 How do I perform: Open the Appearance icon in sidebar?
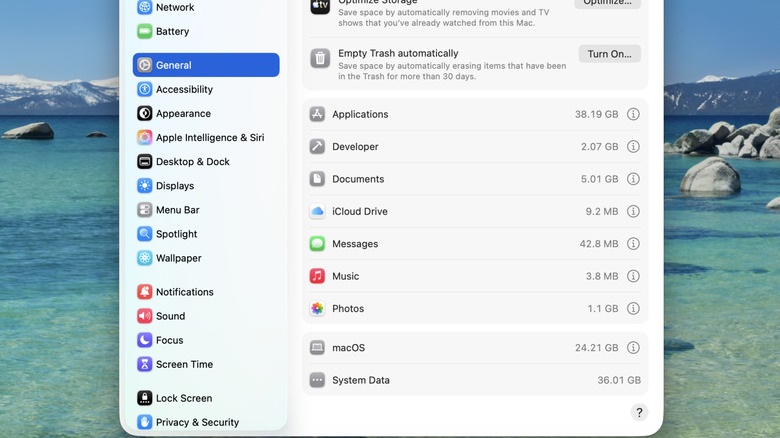(x=144, y=113)
